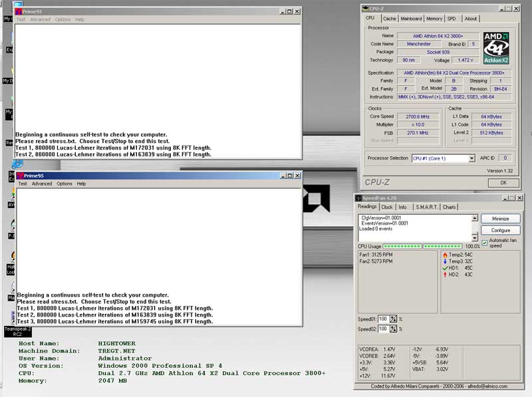Click the Revision value BH-E4 in CPU-Z
The width and height of the screenshot is (532, 397).
501,88
